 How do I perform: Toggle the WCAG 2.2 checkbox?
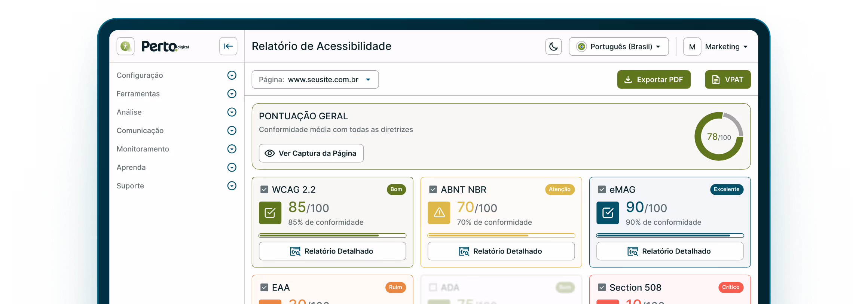[x=264, y=190]
